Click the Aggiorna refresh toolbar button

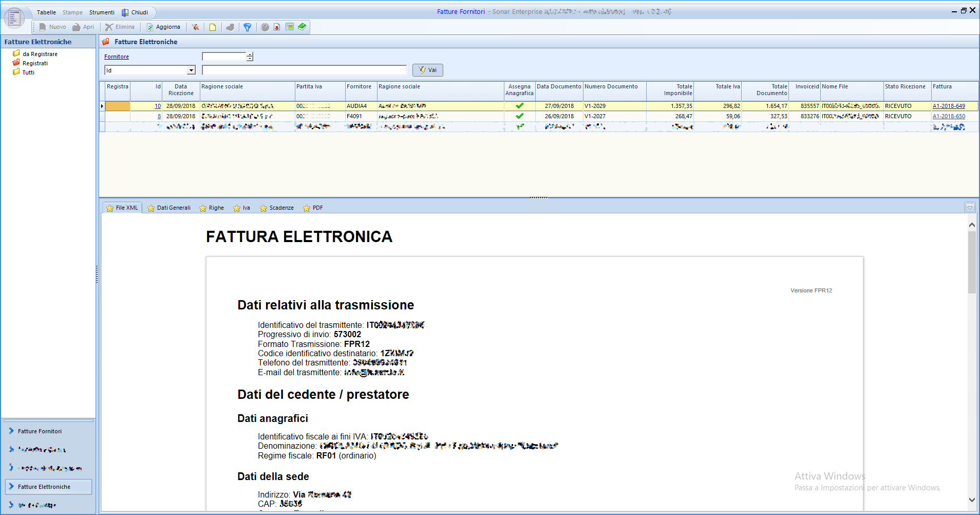pyautogui.click(x=163, y=27)
